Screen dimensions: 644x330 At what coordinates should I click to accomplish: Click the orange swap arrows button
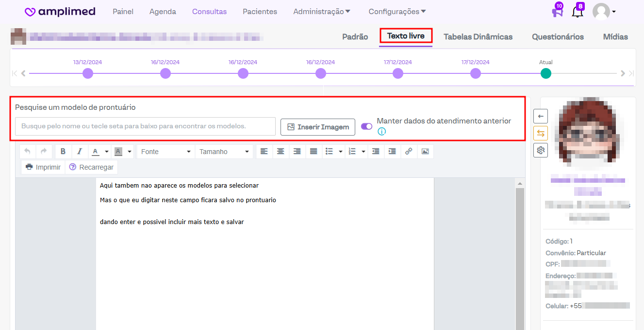tap(541, 133)
